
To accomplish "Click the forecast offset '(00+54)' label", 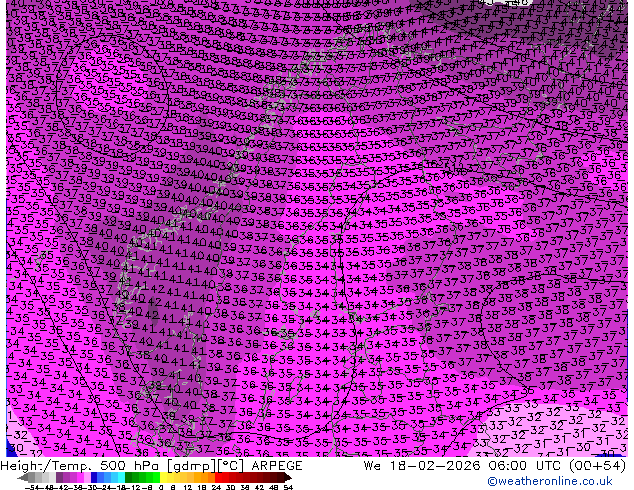I will tap(597, 466).
